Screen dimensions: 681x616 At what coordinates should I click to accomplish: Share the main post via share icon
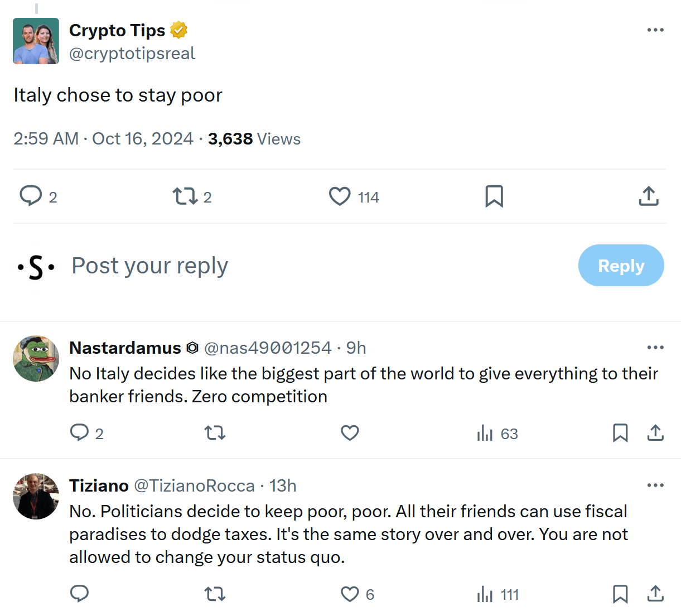pyautogui.click(x=649, y=196)
